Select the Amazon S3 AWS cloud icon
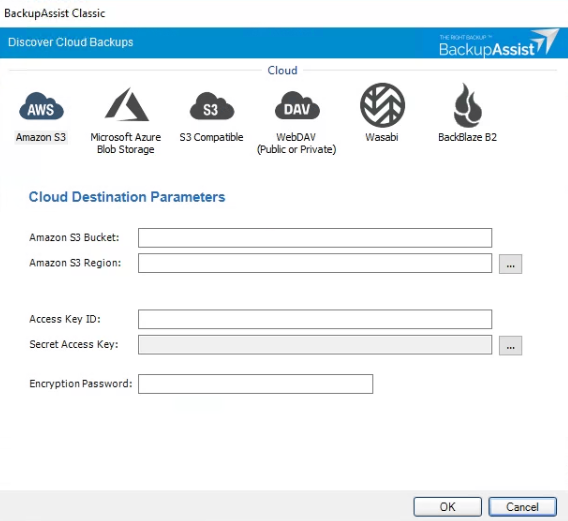 41,106
